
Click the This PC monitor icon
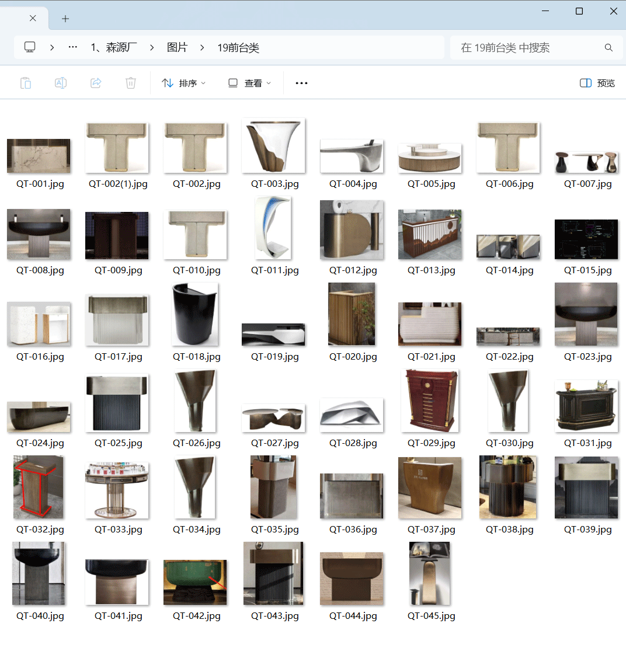(x=30, y=47)
